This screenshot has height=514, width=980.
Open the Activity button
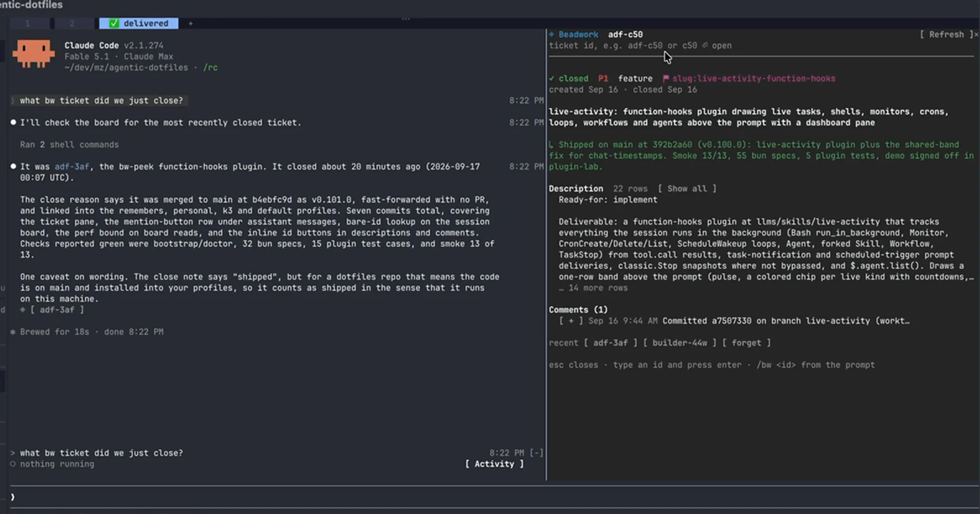tap(494, 464)
